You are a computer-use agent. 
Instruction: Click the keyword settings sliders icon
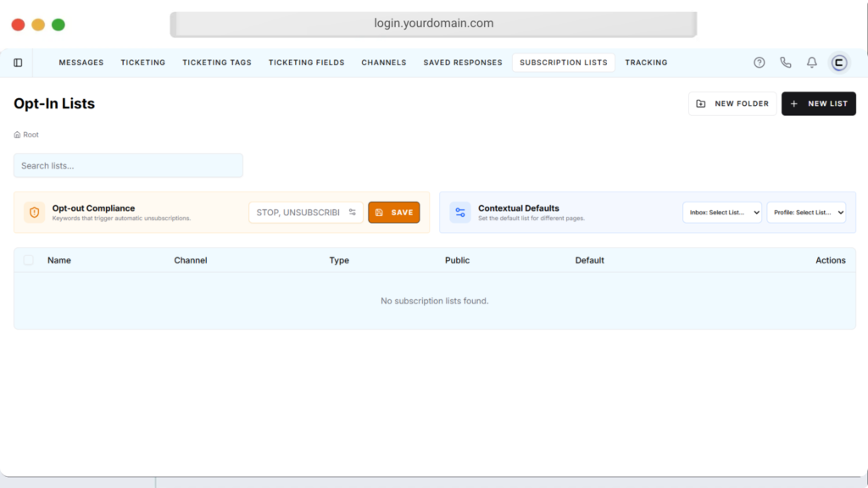(353, 213)
